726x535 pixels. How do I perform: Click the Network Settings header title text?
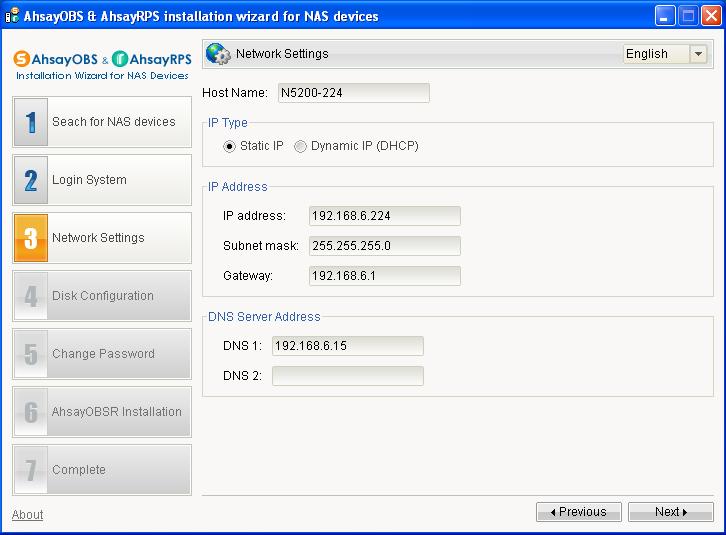282,54
